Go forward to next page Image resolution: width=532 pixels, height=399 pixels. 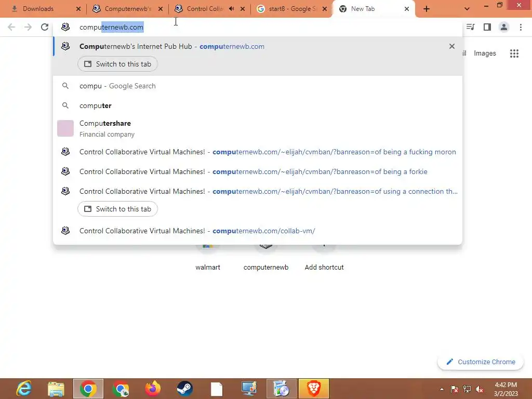[28, 27]
